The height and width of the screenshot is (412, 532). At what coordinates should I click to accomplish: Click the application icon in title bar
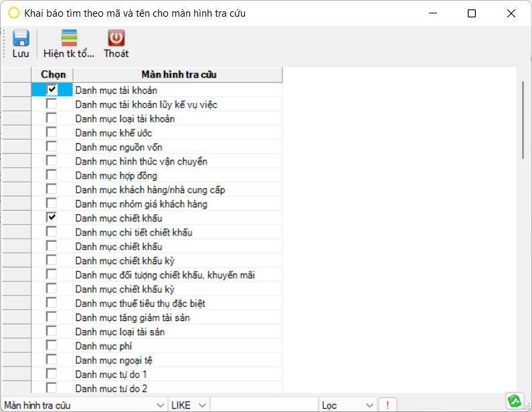[x=13, y=13]
